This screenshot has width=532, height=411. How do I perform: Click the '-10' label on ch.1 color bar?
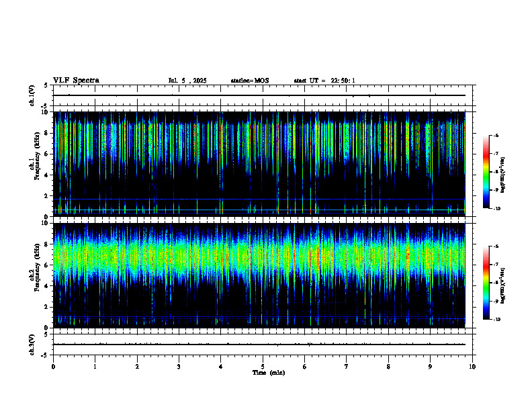click(496, 209)
